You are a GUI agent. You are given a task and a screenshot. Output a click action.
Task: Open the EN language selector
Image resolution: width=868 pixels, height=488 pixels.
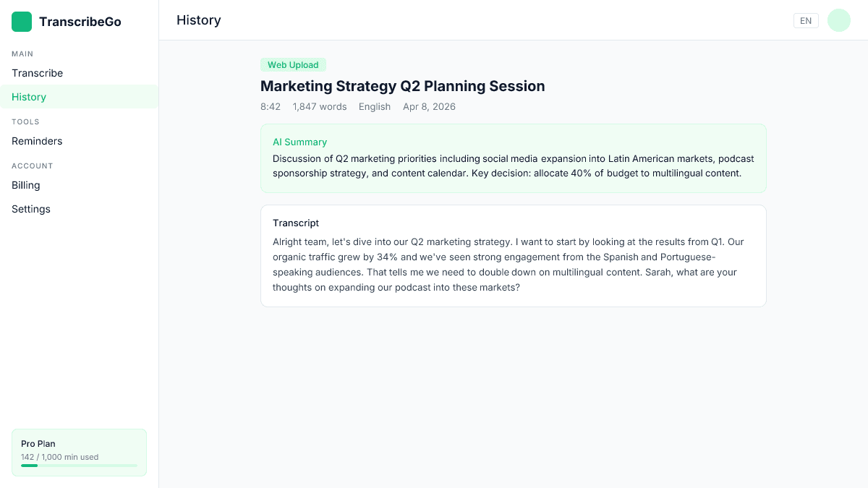pos(805,21)
